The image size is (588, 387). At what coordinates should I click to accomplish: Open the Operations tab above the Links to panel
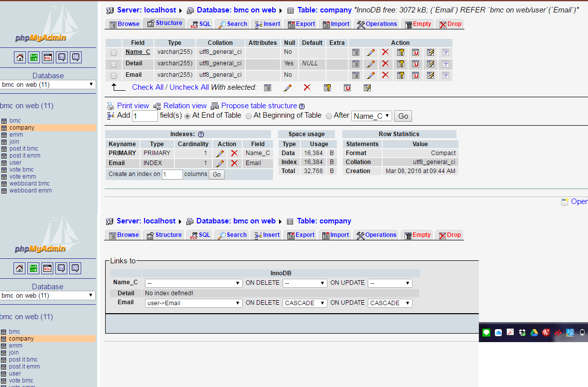(x=376, y=235)
